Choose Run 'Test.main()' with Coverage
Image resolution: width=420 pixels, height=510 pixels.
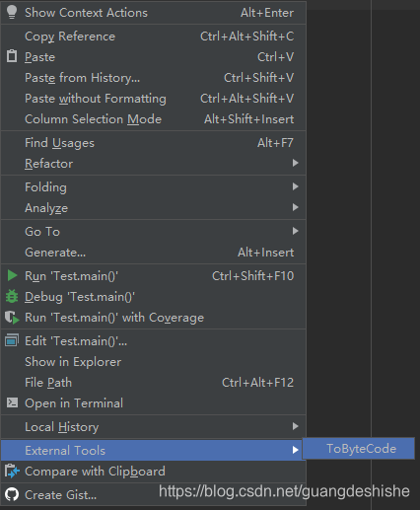pyautogui.click(x=154, y=318)
